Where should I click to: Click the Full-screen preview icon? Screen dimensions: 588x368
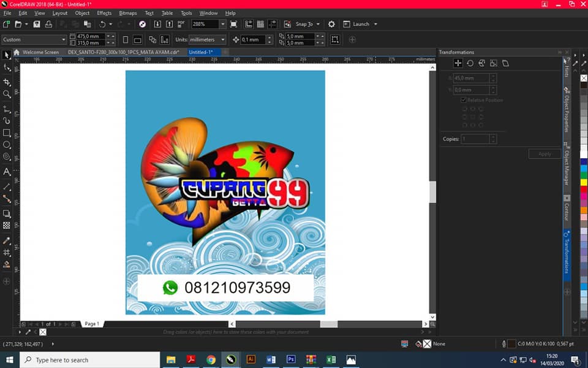pyautogui.click(x=233, y=24)
